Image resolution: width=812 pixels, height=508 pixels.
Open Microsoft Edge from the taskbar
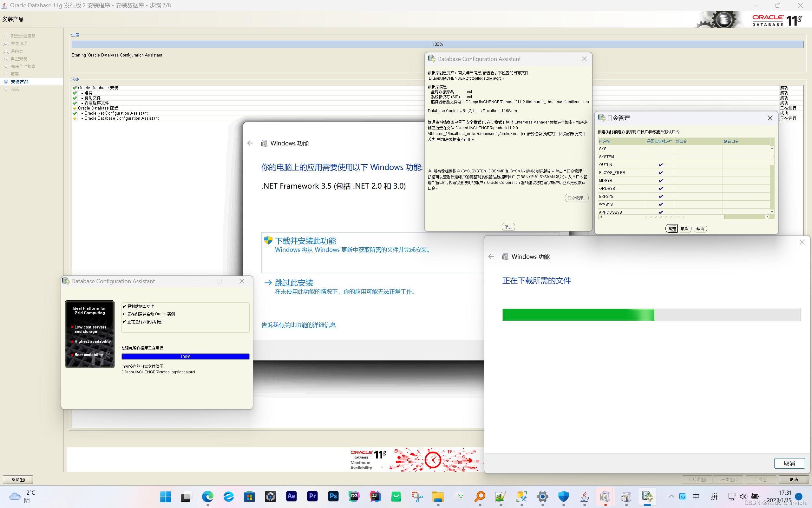(x=207, y=496)
